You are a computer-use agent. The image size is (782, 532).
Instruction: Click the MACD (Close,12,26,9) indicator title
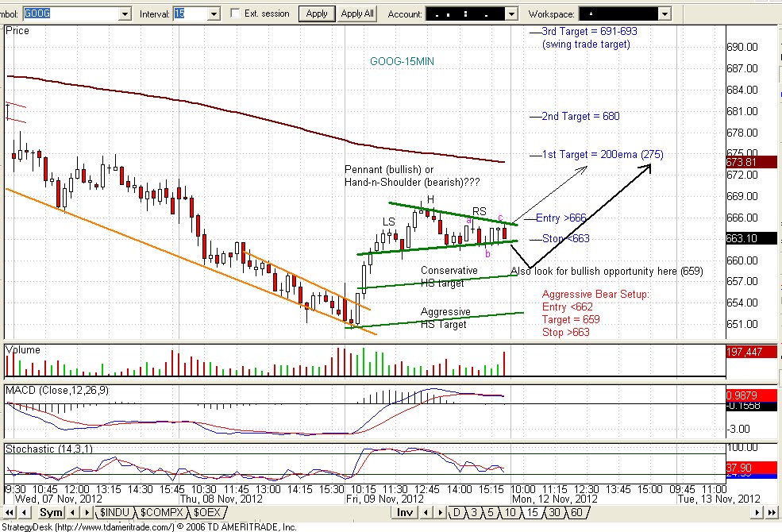point(57,391)
